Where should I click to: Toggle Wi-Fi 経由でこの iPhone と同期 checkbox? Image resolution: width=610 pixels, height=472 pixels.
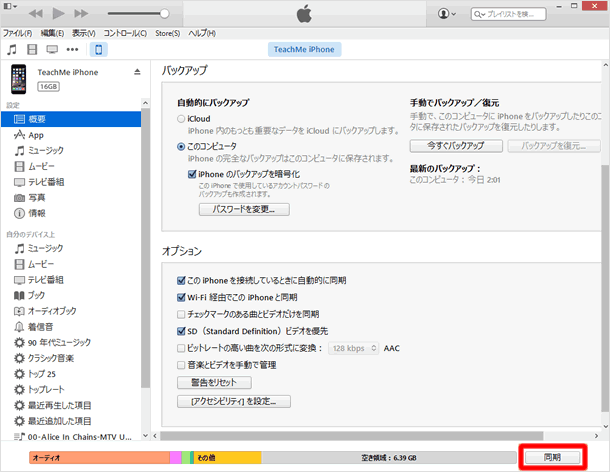181,298
